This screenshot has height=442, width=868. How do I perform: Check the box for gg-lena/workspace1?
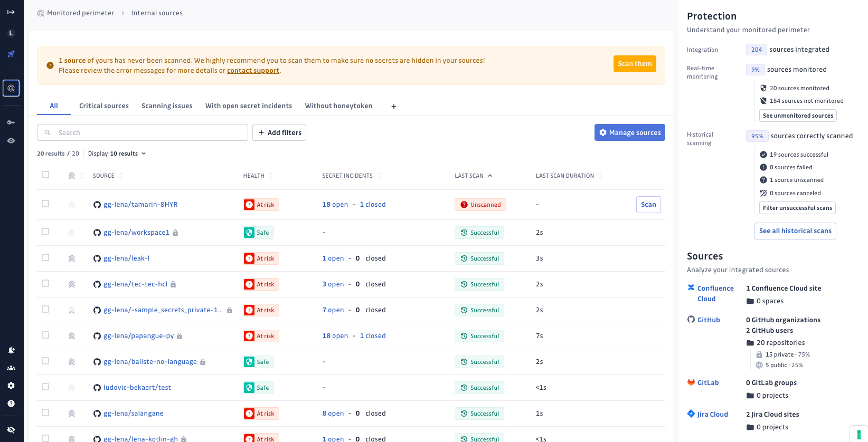(x=45, y=232)
